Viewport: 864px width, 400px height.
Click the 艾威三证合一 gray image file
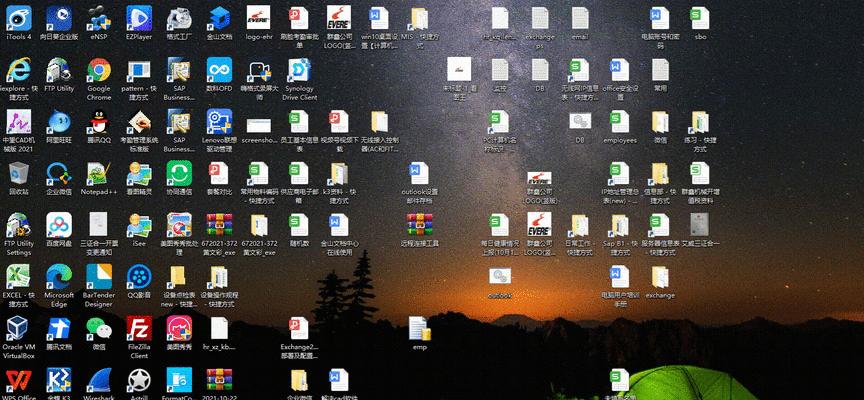(x=700, y=225)
